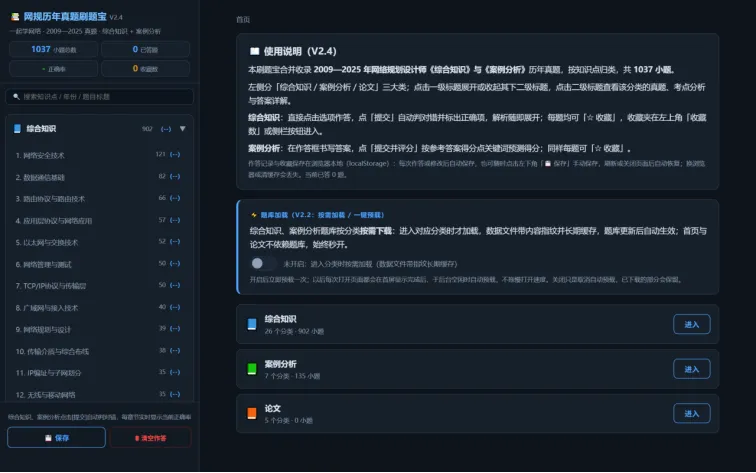Open category 6. 网络管理与测试
Viewport: 756px width, 473px height.
[100, 264]
